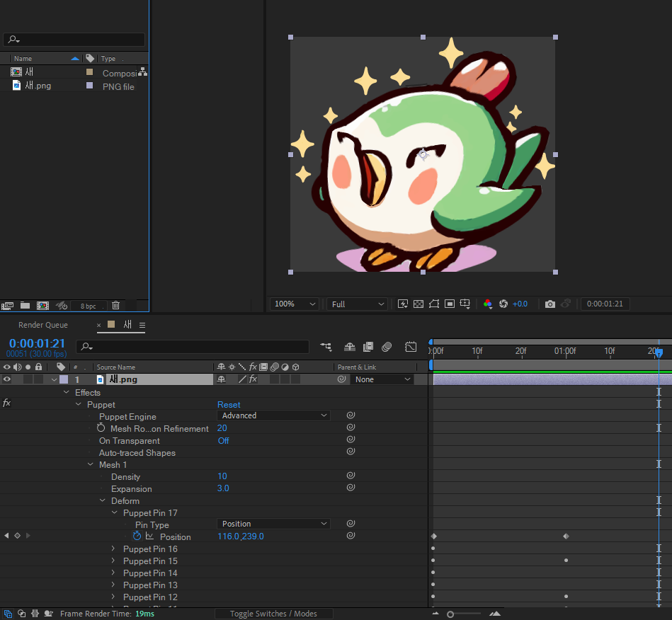672x620 pixels.
Task: Open grid and guide options
Action: tap(465, 304)
